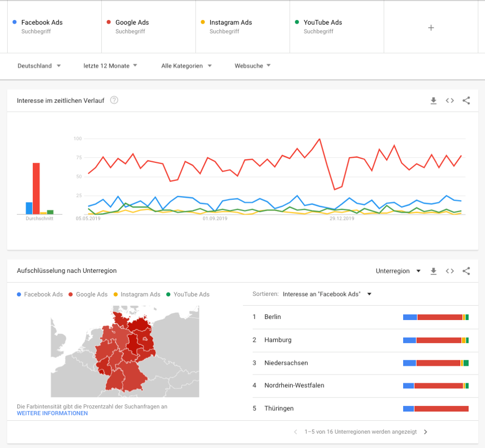Click the Germany region map
Screen dimensions: 485x448
[125, 351]
